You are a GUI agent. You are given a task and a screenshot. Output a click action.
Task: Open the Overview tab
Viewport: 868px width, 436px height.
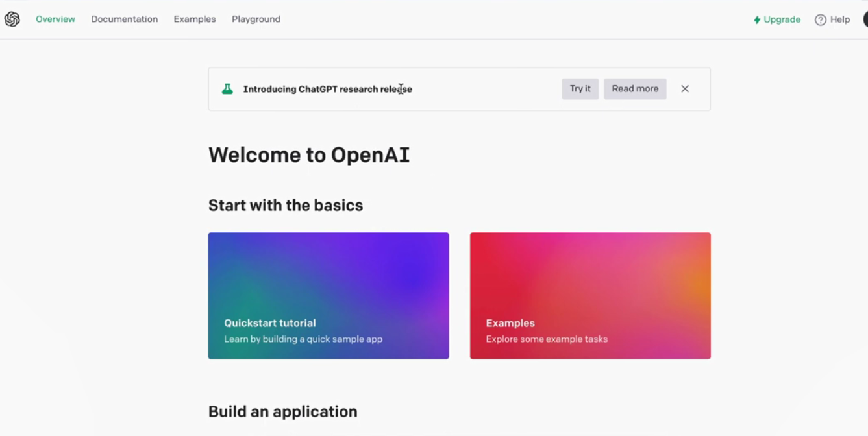(55, 19)
